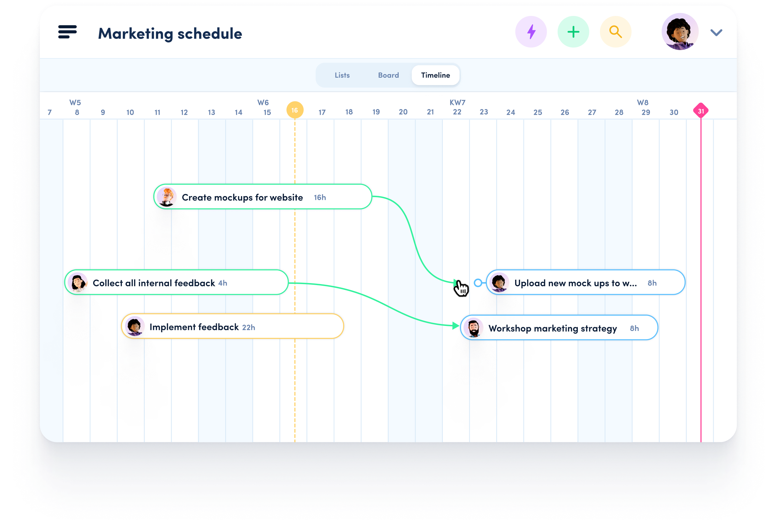Image resolution: width=777 pixels, height=532 pixels.
Task: Click the 8h estimate on Workshop task
Action: tap(634, 328)
